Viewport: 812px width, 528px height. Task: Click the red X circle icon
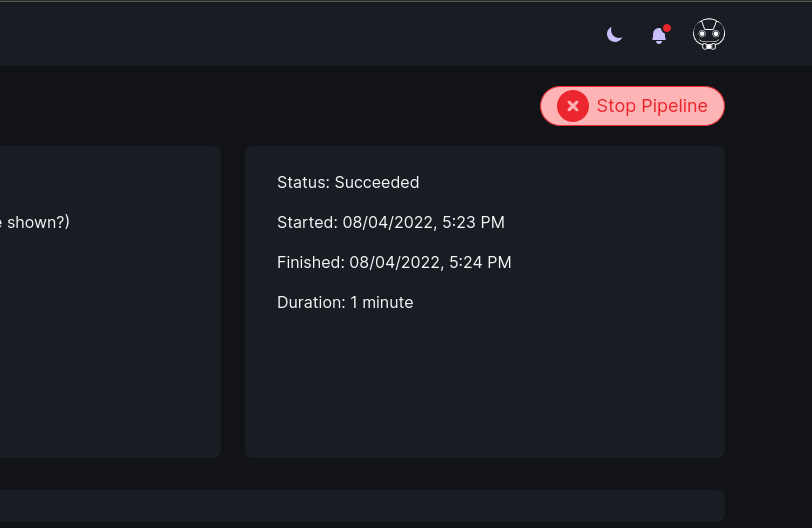(x=573, y=106)
